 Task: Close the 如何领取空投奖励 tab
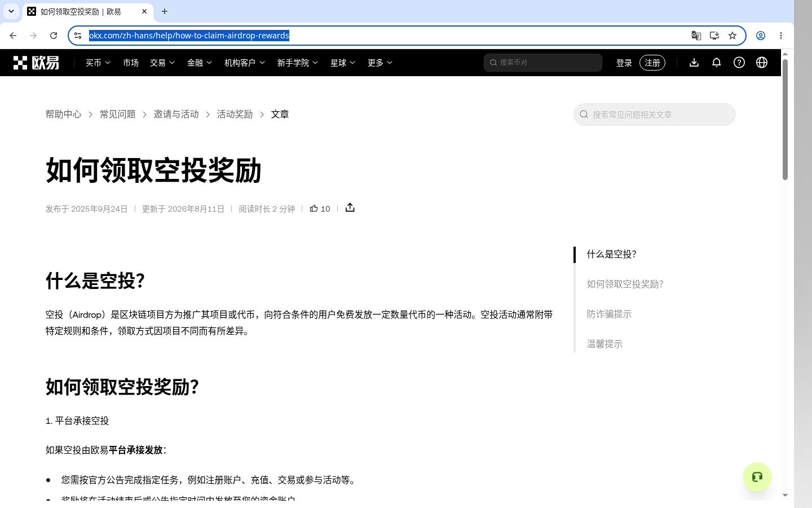click(144, 11)
